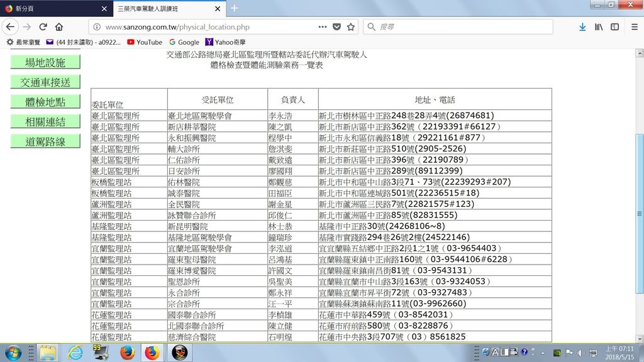Select the 新昆明醫院 cell

(217, 226)
